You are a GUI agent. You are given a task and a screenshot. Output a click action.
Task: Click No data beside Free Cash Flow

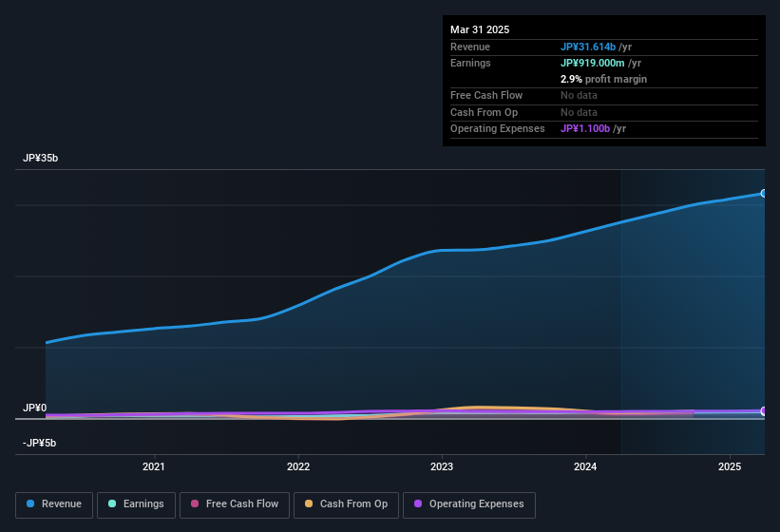(579, 95)
